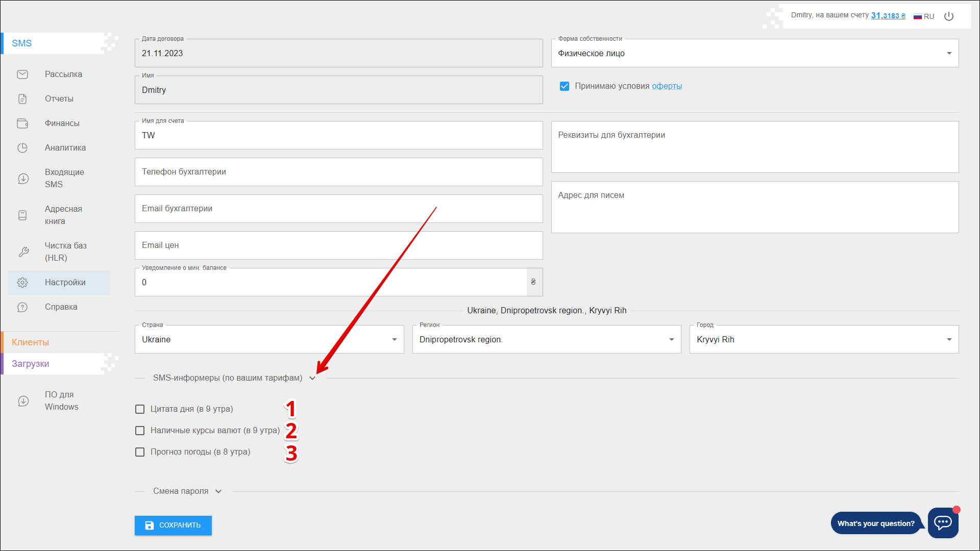
Task: Click the envelope icon beside Рассылка
Action: [22, 74]
